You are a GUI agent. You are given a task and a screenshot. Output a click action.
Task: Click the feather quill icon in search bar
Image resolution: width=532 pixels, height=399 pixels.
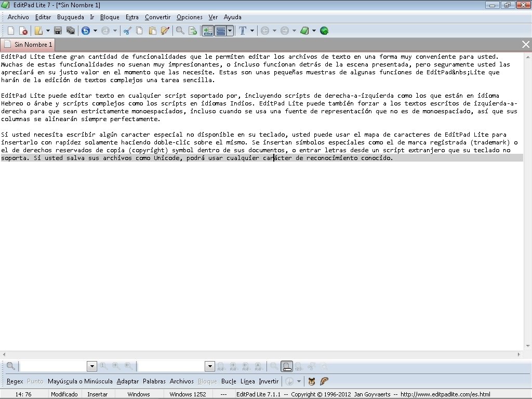coord(324,381)
